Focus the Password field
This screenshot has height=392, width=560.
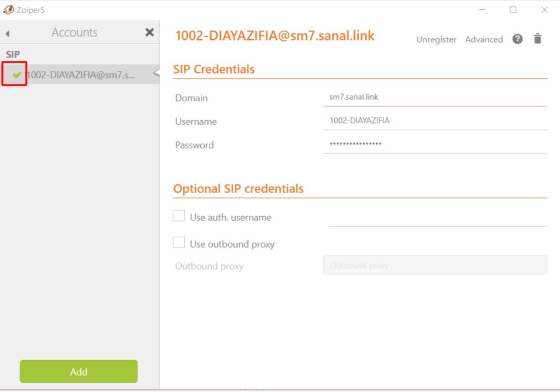click(x=435, y=144)
